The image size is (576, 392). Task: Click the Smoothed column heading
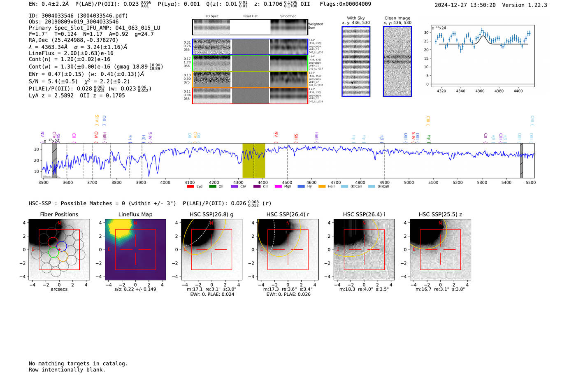coord(288,16)
